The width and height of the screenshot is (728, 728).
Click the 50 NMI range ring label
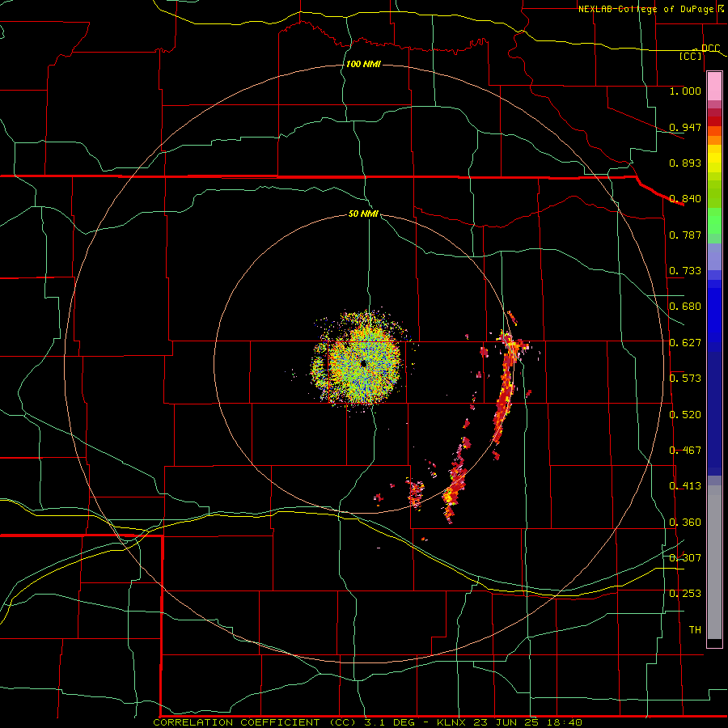pyautogui.click(x=363, y=214)
